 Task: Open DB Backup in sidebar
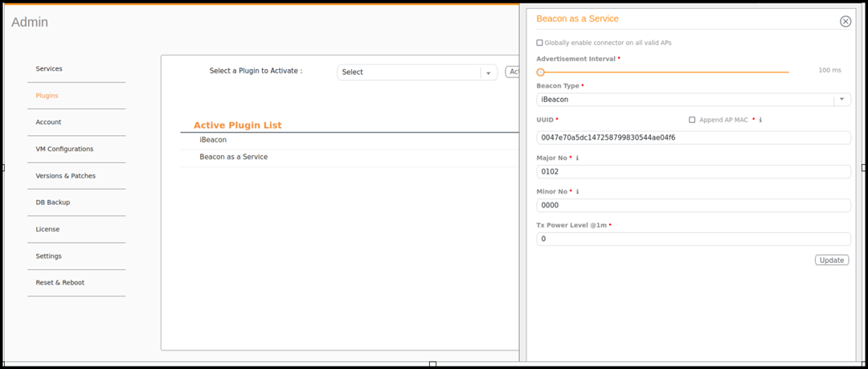[52, 203]
